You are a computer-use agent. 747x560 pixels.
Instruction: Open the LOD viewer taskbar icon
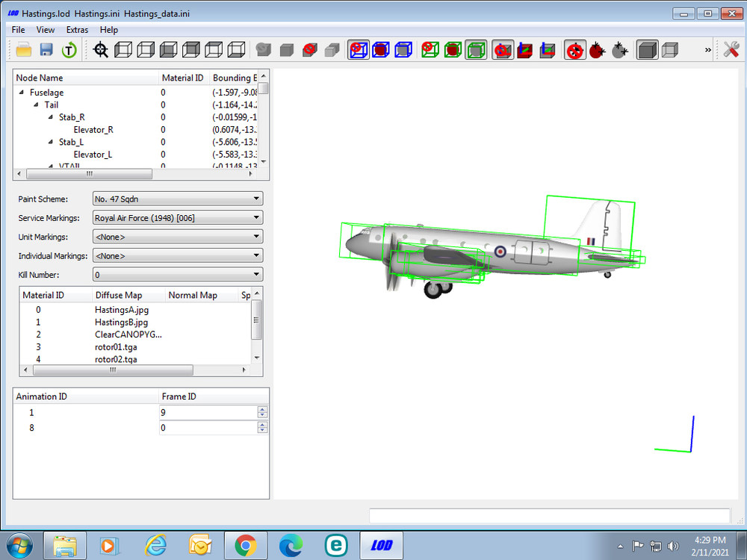point(382,546)
